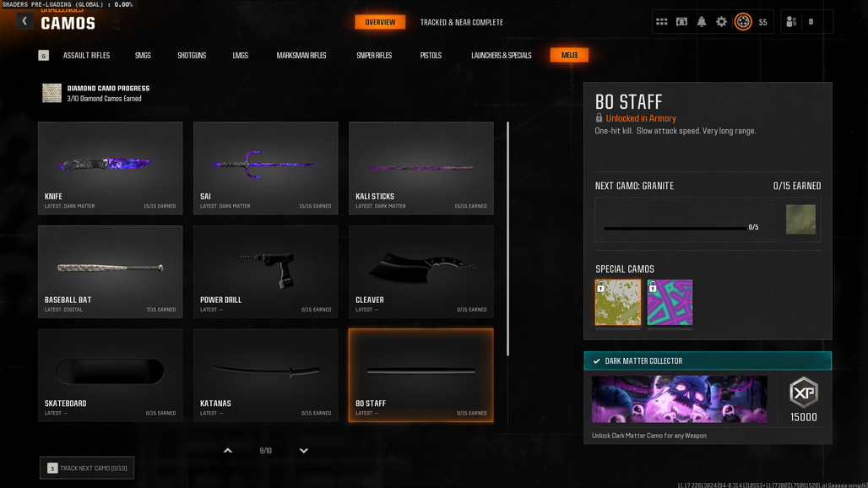The height and width of the screenshot is (488, 868).
Task: Select the Pistols category
Action: [431, 56]
